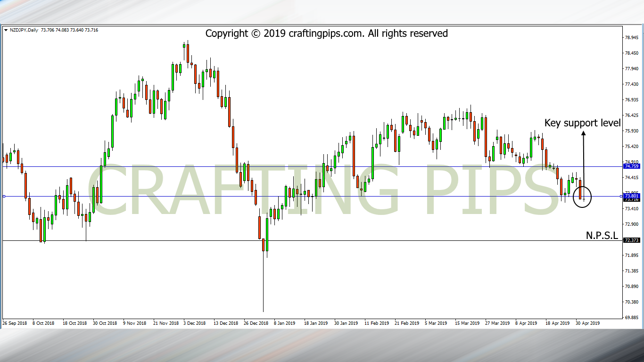Click the 77.940 price axis label
Image resolution: width=644 pixels, height=362 pixels.
[x=632, y=68]
